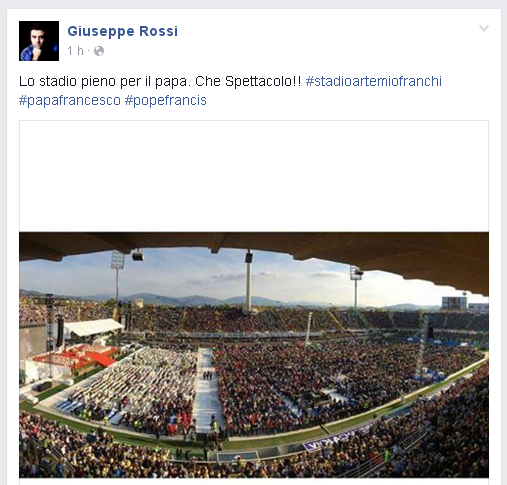Open the stadium panorama photo

coord(254,355)
